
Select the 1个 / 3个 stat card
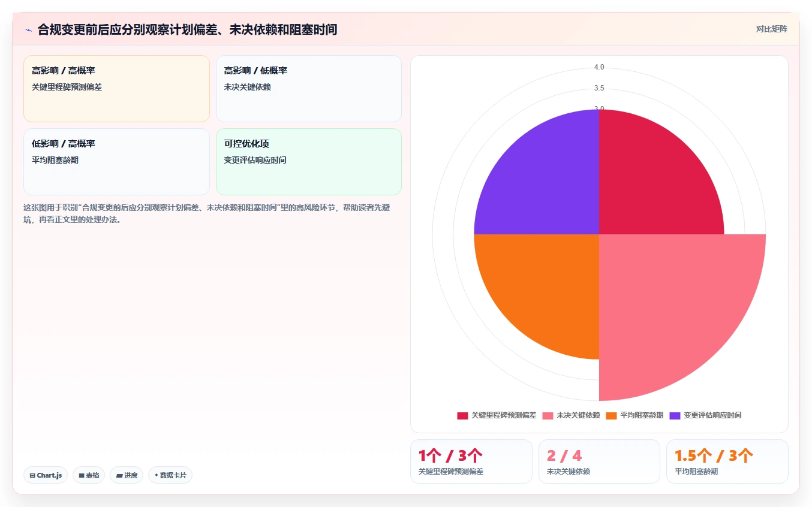(x=471, y=461)
